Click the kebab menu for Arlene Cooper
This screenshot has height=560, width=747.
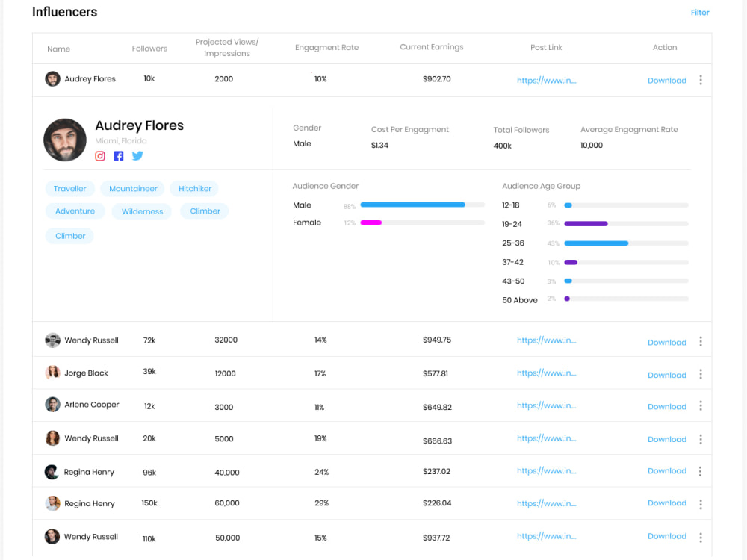click(x=701, y=407)
